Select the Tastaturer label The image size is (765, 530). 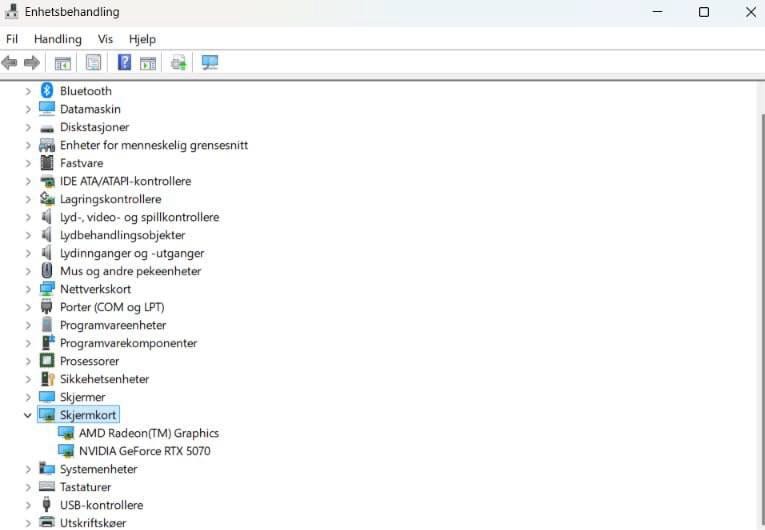point(85,487)
